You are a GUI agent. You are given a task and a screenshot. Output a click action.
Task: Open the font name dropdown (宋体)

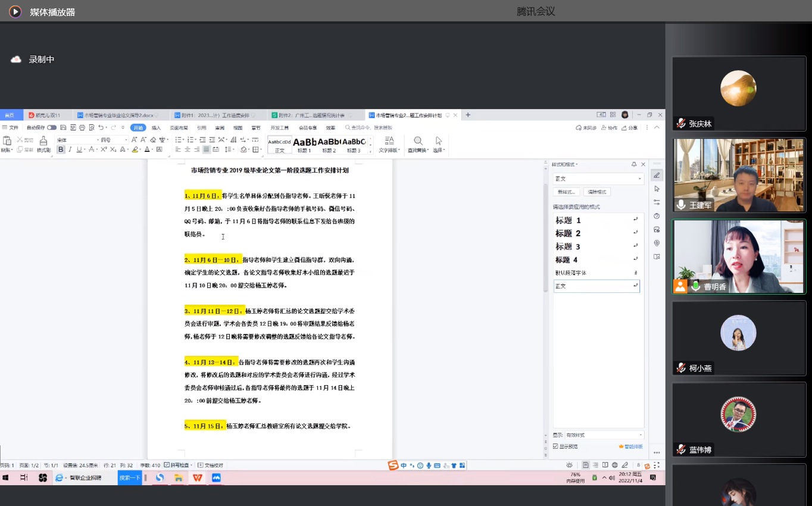(x=77, y=140)
